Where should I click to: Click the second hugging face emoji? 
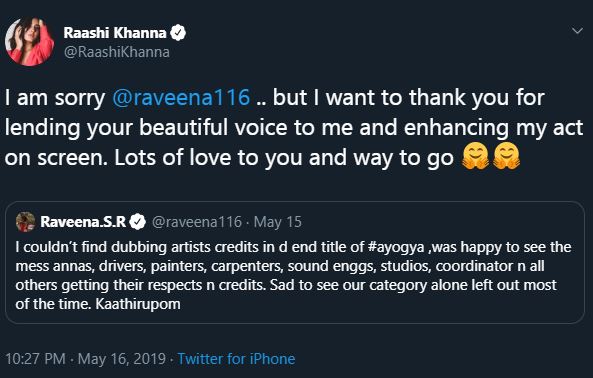click(x=507, y=157)
